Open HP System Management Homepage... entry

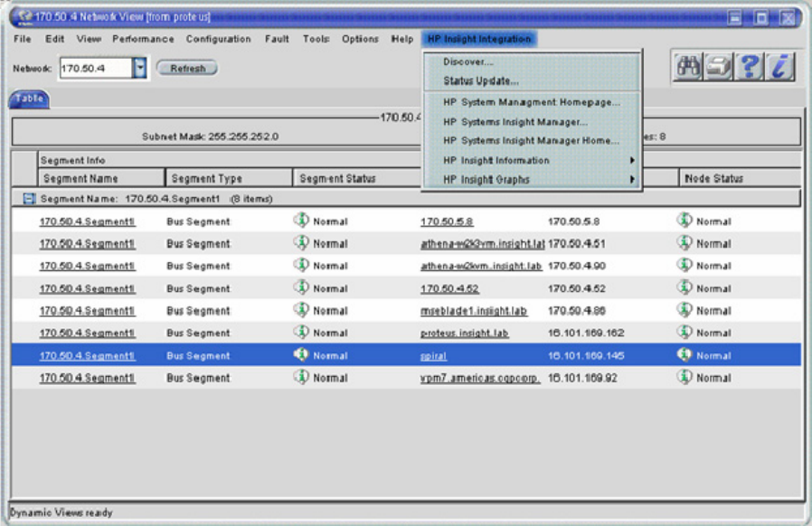point(533,102)
